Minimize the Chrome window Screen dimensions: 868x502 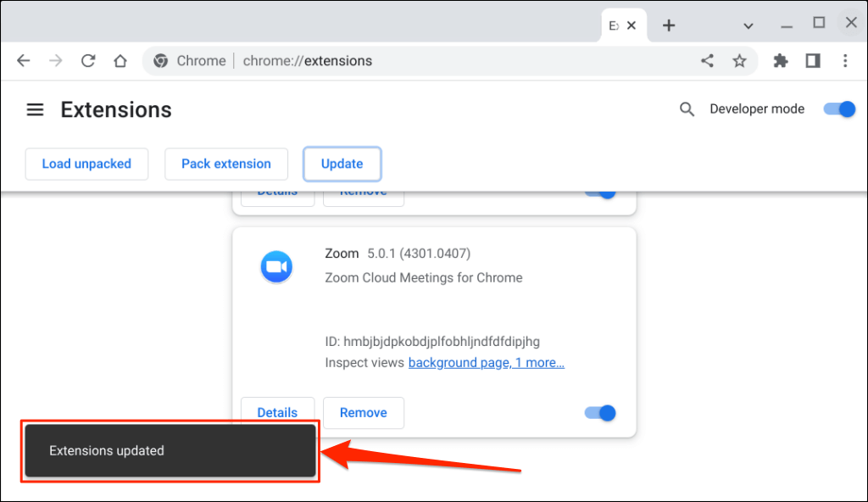tap(787, 25)
